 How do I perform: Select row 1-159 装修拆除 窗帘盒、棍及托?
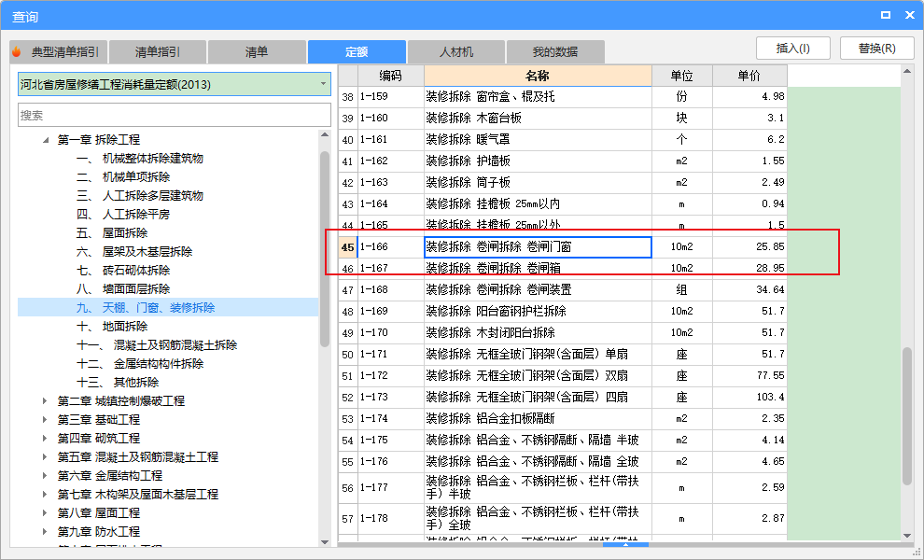coord(563,97)
